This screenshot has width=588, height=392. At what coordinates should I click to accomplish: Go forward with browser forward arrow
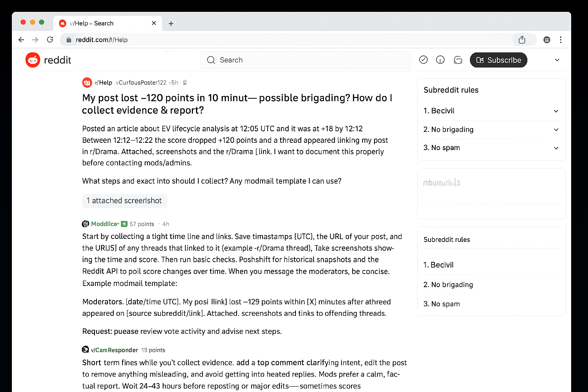[x=35, y=40]
